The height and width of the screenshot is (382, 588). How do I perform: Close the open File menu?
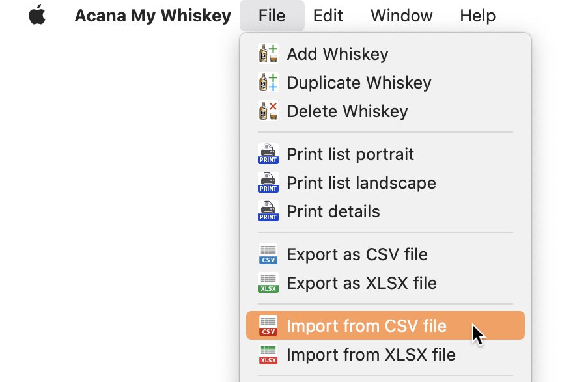(272, 15)
